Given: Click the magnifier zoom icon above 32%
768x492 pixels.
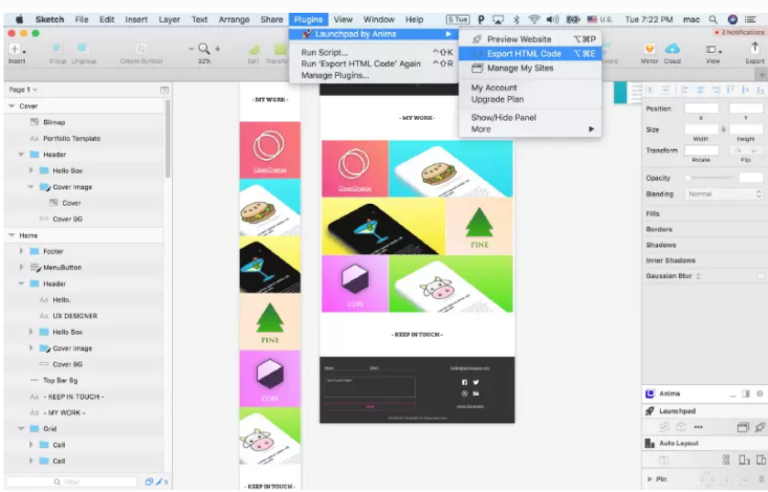Looking at the screenshot, I should point(204,49).
